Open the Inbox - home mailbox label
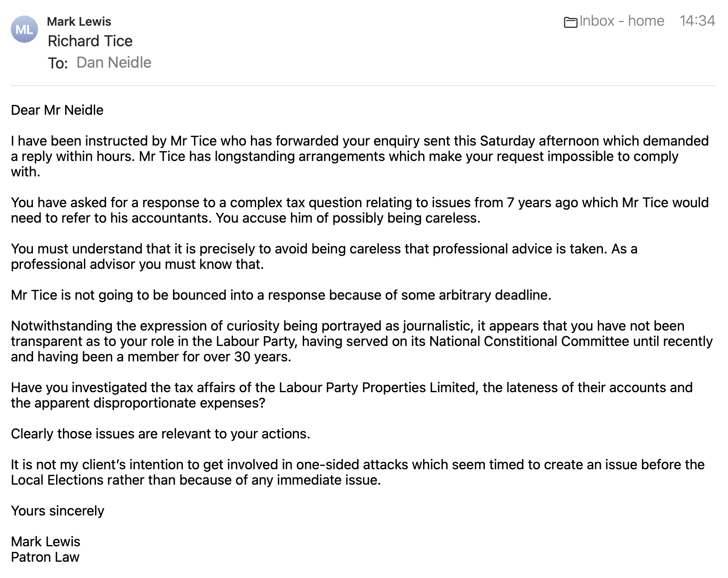The width and height of the screenshot is (728, 578). 621,21
